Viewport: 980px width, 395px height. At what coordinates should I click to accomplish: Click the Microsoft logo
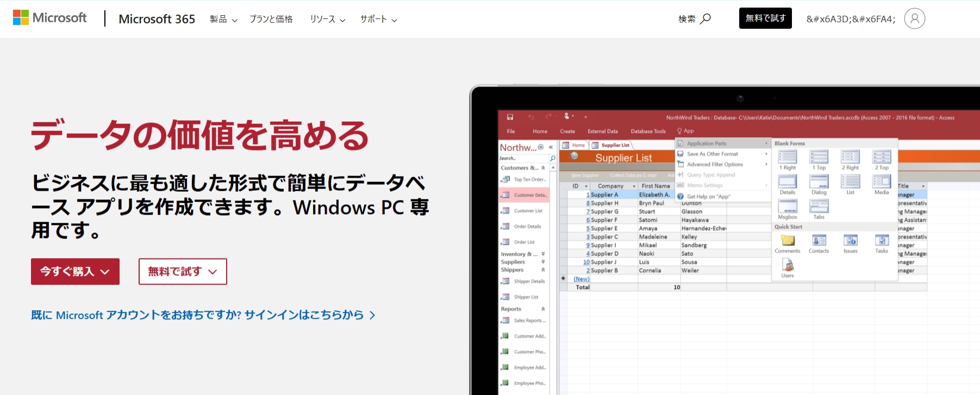[x=49, y=18]
